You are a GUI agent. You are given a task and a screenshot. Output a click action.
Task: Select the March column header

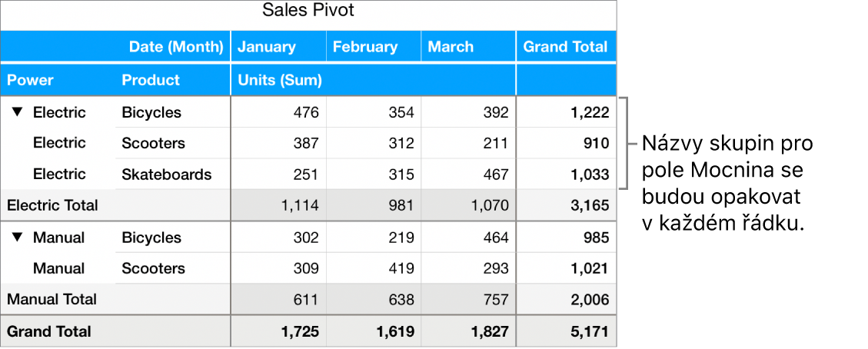coord(451,47)
